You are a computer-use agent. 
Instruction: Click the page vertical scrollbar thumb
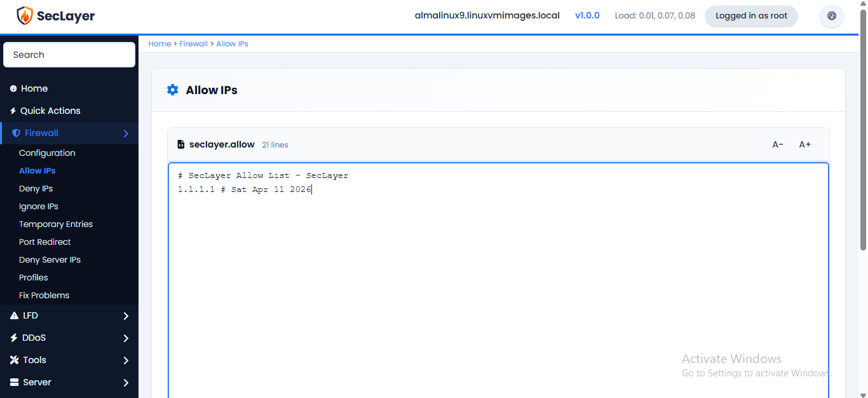[x=863, y=130]
